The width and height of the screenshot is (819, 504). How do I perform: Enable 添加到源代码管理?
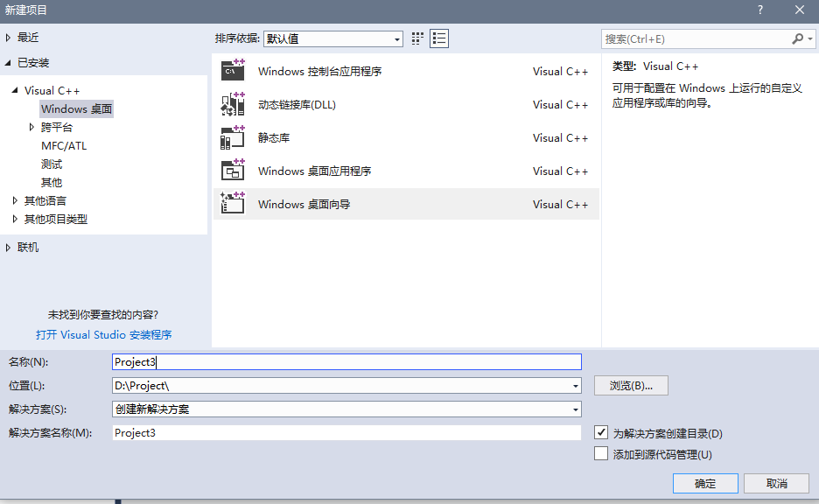click(x=601, y=453)
